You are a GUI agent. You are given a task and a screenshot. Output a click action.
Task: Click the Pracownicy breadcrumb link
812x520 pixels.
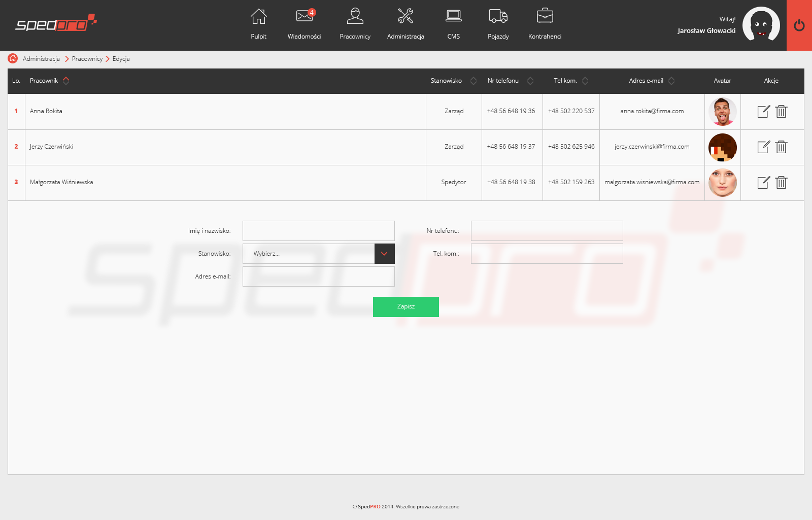(87, 59)
